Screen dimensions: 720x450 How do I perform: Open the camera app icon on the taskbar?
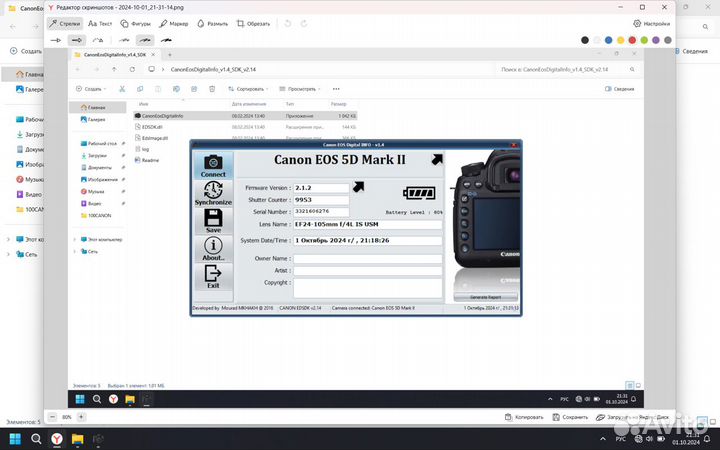click(98, 439)
